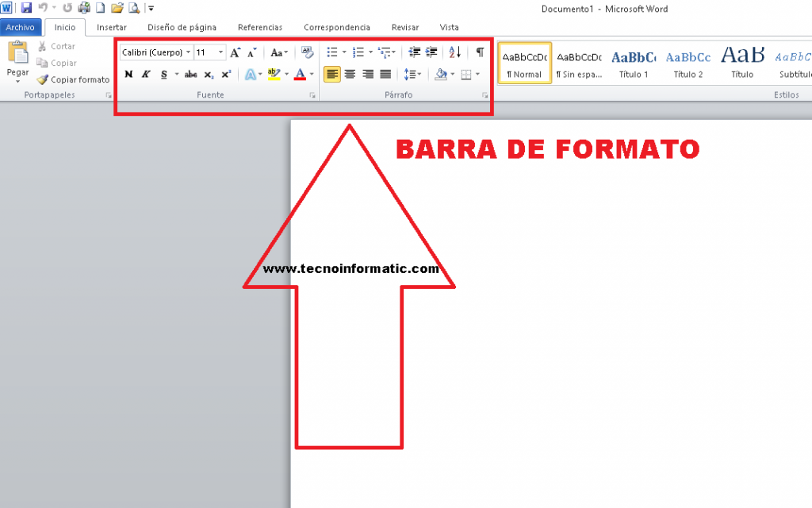Customize quick access toolbar arrow
This screenshot has height=508, width=812.
[151, 8]
